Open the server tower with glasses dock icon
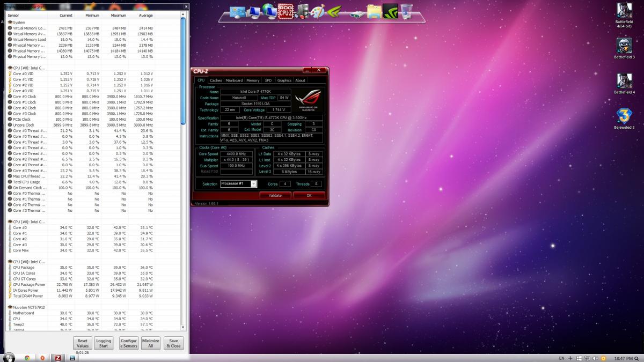The width and height of the screenshot is (644, 362). click(302, 11)
